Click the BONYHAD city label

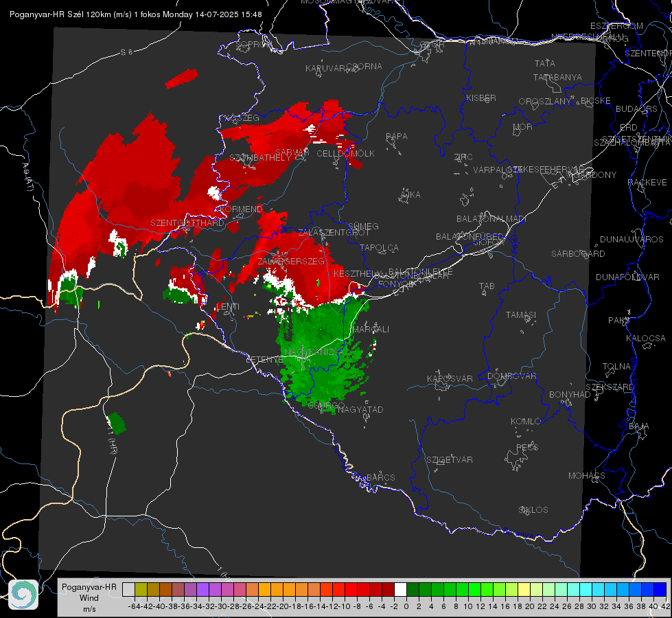click(570, 395)
